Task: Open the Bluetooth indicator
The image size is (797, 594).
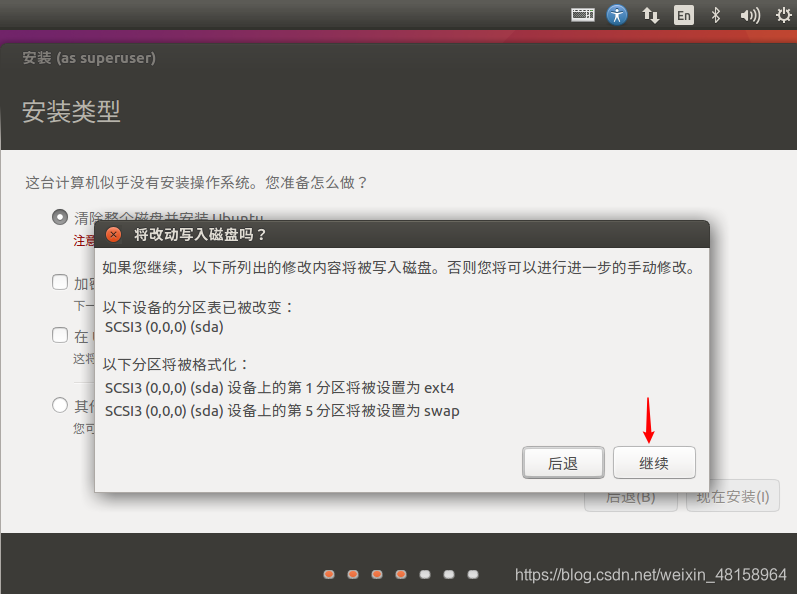Action: [x=716, y=15]
